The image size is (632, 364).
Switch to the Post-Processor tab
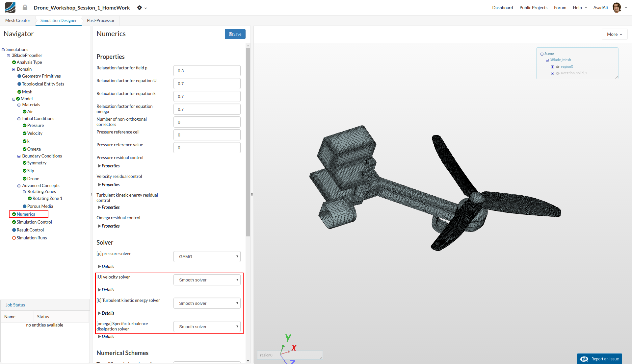[101, 20]
